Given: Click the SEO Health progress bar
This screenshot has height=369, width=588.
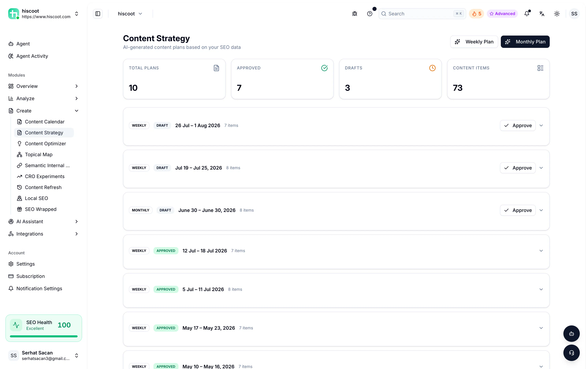Looking at the screenshot, I should 44,336.
